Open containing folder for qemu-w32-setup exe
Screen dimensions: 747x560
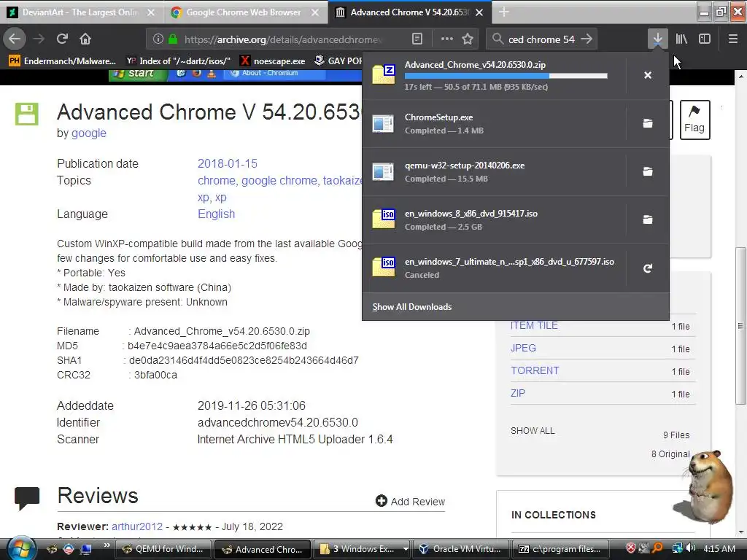[x=648, y=171]
